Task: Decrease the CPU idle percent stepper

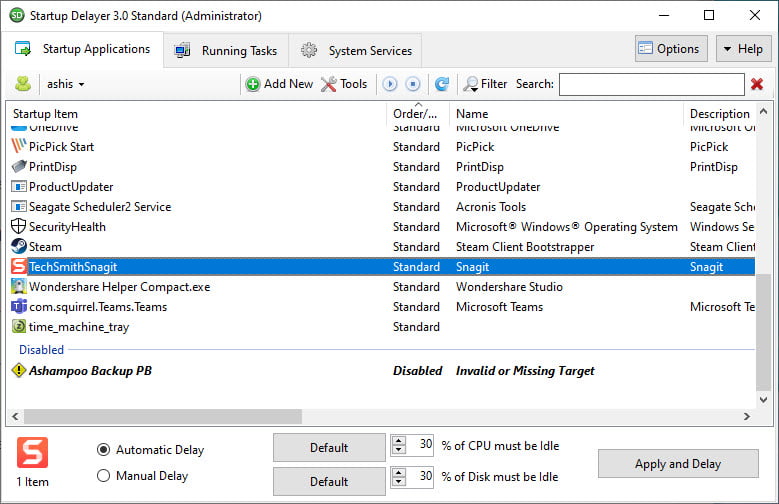Action: click(x=398, y=449)
